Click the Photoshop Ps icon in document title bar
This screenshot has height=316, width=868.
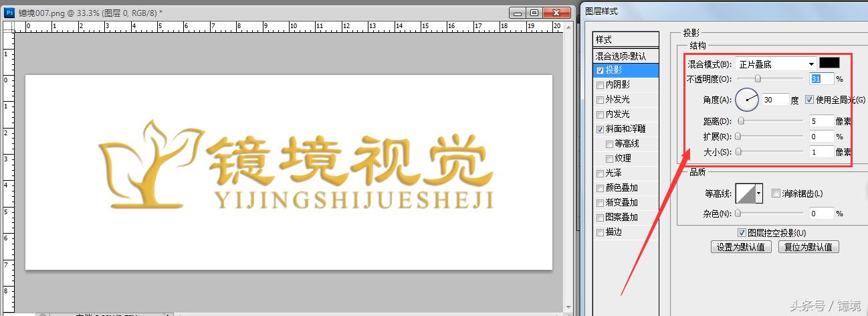click(9, 12)
